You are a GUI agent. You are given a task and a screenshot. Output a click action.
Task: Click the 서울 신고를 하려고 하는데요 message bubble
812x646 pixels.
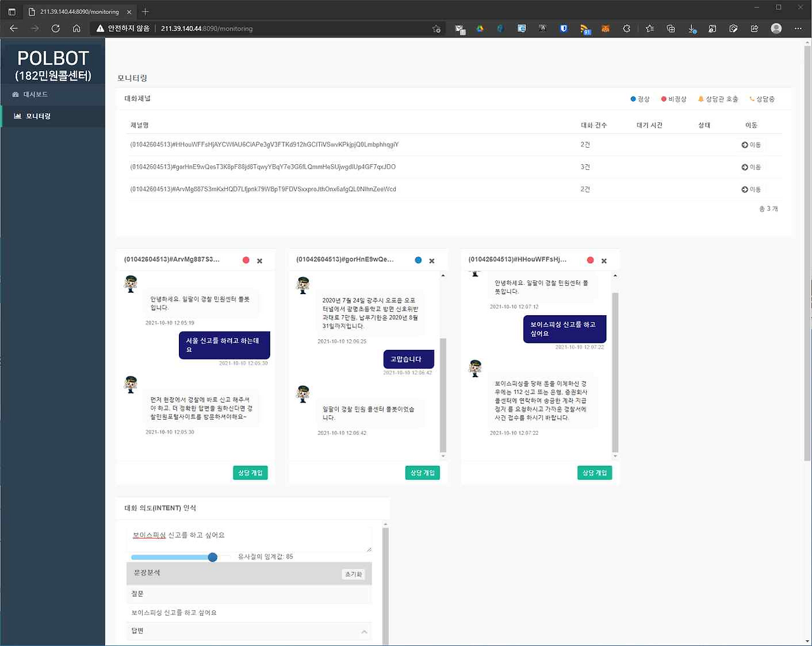point(225,345)
